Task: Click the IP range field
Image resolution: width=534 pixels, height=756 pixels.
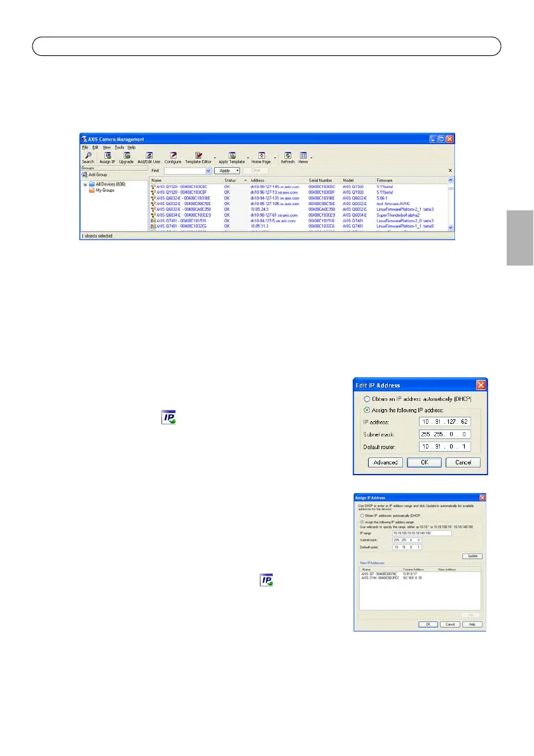Action: coord(422,533)
